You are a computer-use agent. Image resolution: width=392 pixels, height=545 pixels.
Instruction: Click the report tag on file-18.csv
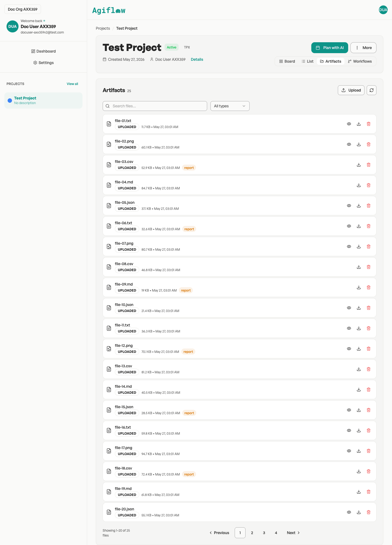point(189,474)
